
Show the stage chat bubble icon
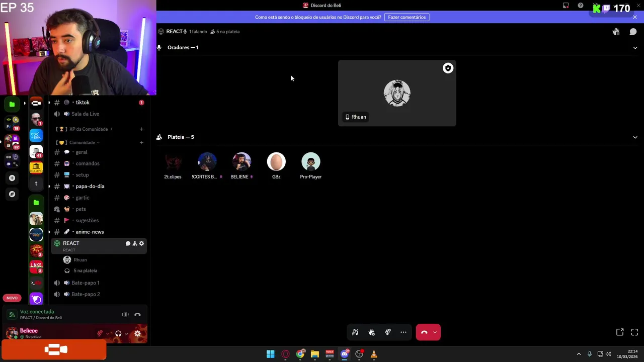[x=633, y=32]
